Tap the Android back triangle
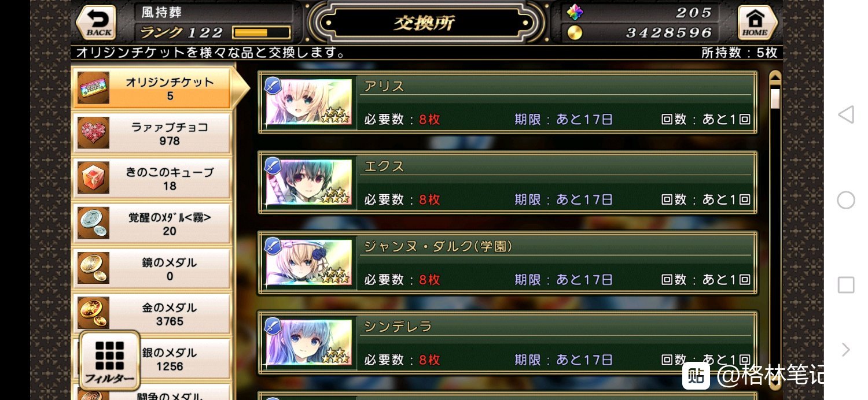The height and width of the screenshot is (400, 868). point(846,114)
